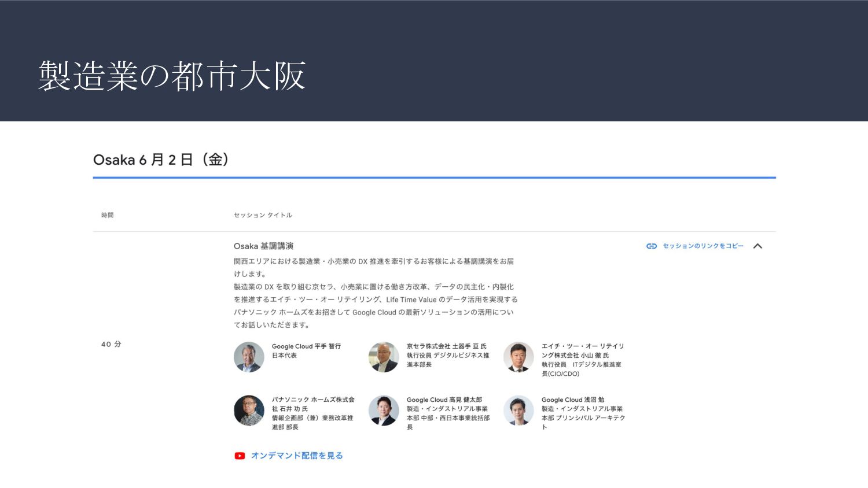The height and width of the screenshot is (488, 868).
Task: Click the 時間 column header
Action: [108, 215]
